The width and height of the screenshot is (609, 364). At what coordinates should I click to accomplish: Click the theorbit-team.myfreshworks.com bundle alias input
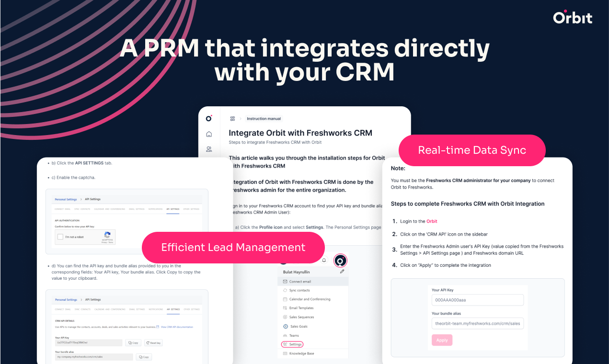tap(478, 323)
